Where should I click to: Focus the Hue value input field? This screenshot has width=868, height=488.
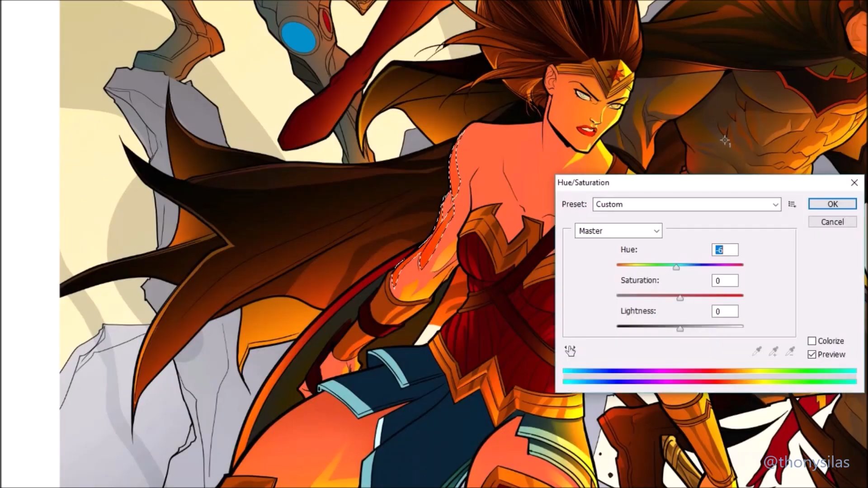coord(725,250)
